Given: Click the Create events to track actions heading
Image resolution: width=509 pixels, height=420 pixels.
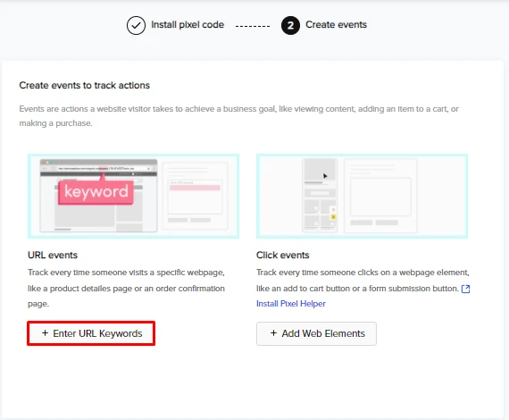Looking at the screenshot, I should coord(85,86).
